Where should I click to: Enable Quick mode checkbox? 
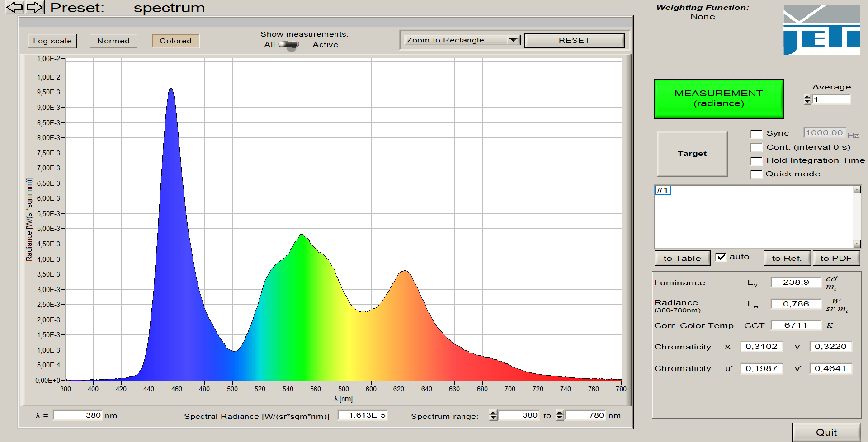(756, 174)
